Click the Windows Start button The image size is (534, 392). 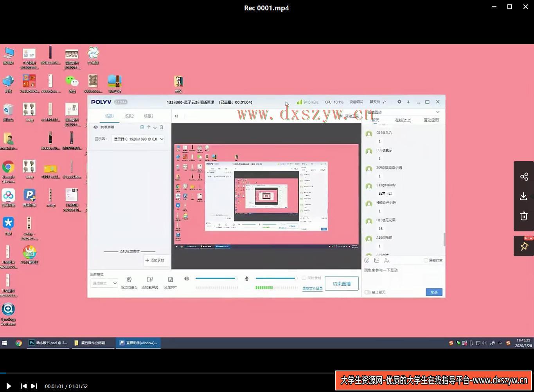(x=4, y=343)
